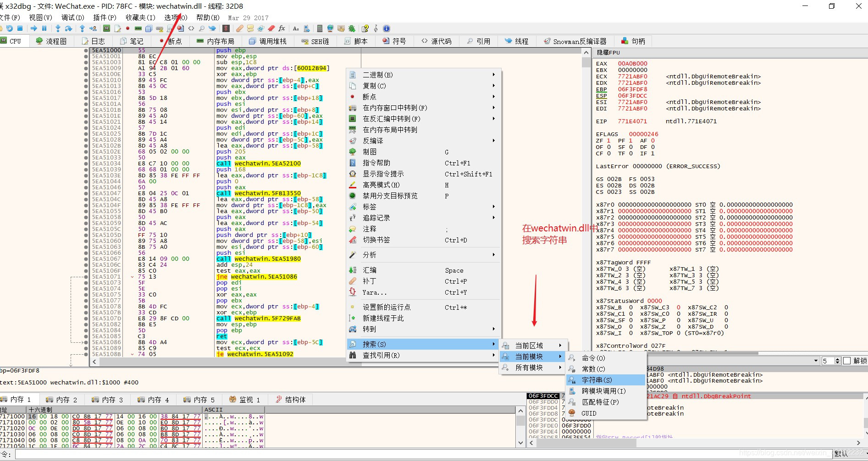Click the references magnifier toolbar icon
This screenshot has width=868, height=461.
(x=201, y=28)
